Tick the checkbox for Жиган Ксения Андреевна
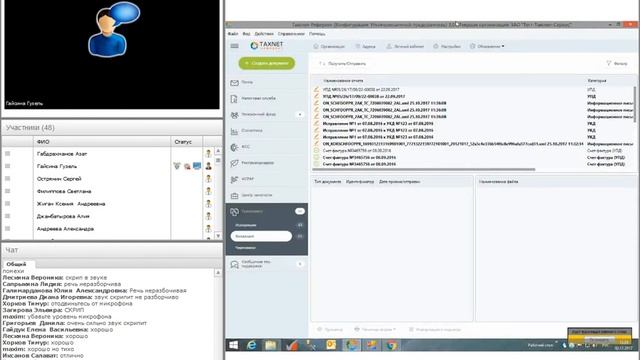Image resolution: width=640 pixels, height=360 pixels. pos(7,203)
